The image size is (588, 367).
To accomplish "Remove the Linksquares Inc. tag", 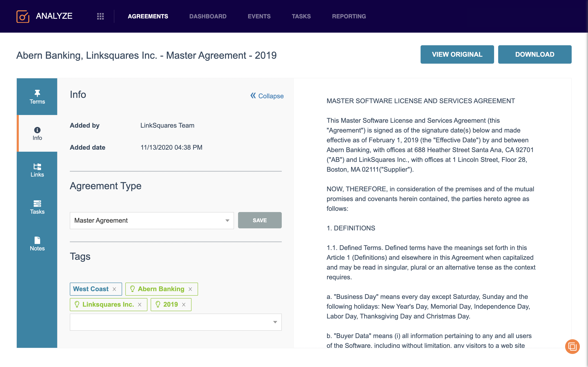I will (140, 305).
